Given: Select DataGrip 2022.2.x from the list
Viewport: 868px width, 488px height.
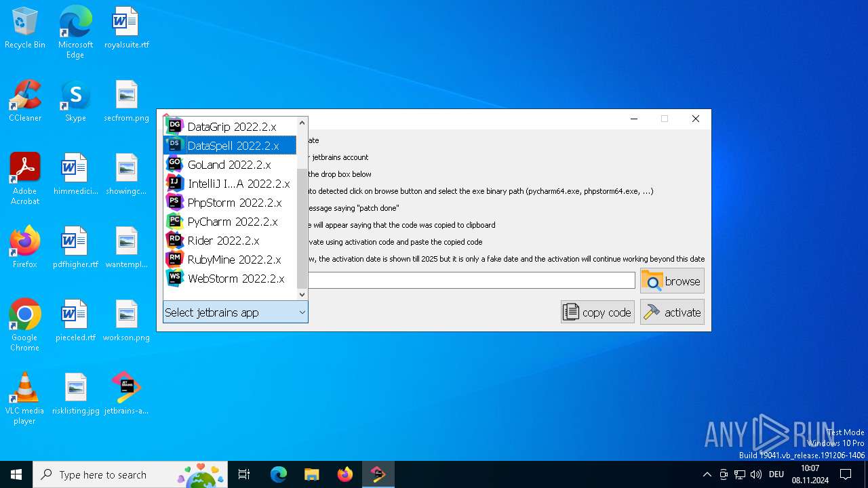Looking at the screenshot, I should click(x=230, y=127).
